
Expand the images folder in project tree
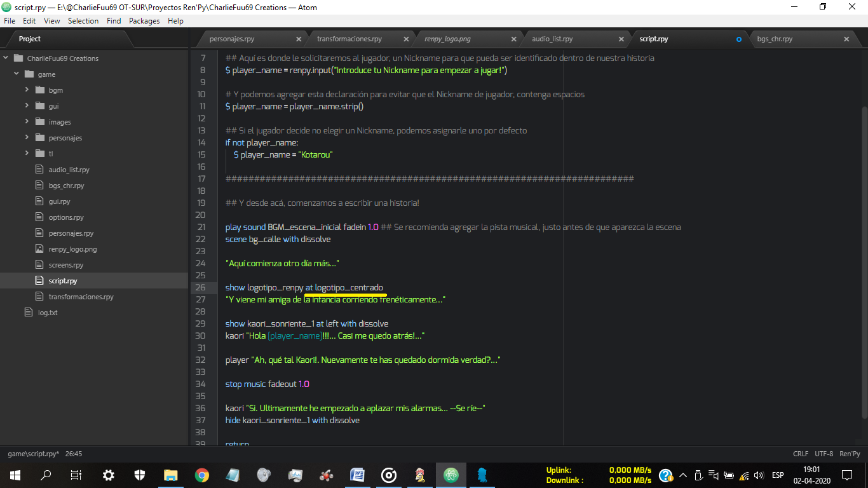pyautogui.click(x=27, y=122)
